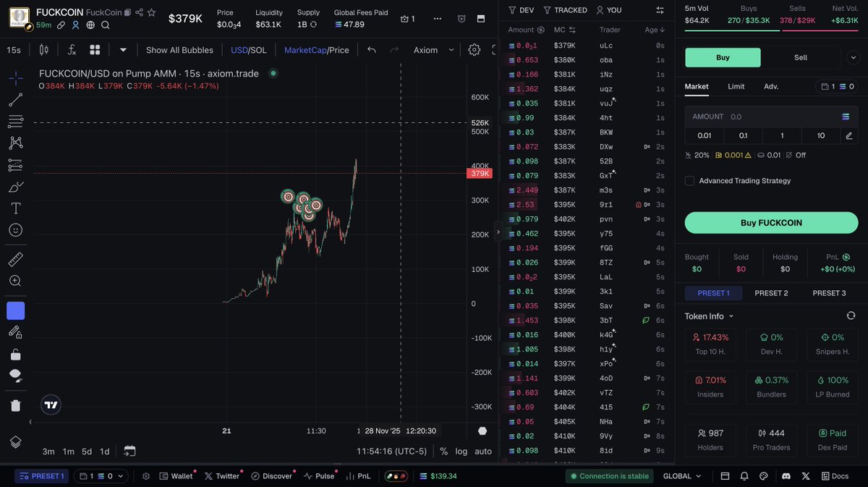Activate the zoom in tool
The image size is (868, 487).
click(x=15, y=281)
